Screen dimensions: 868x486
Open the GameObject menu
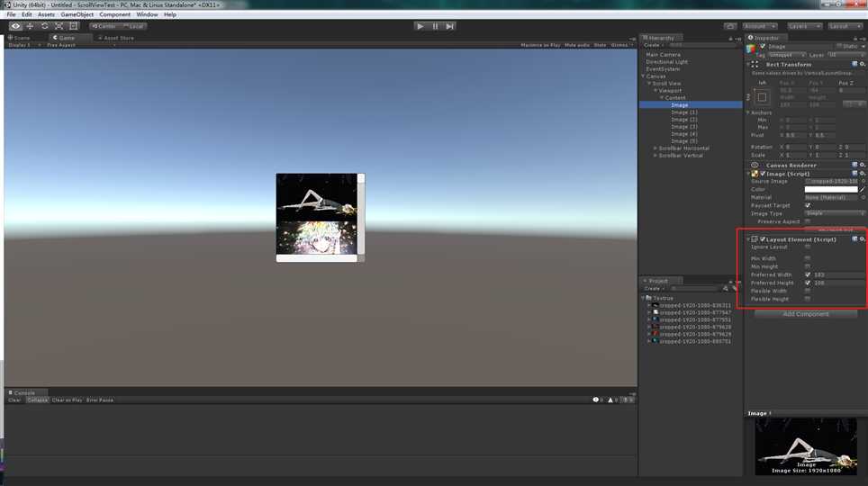[77, 14]
